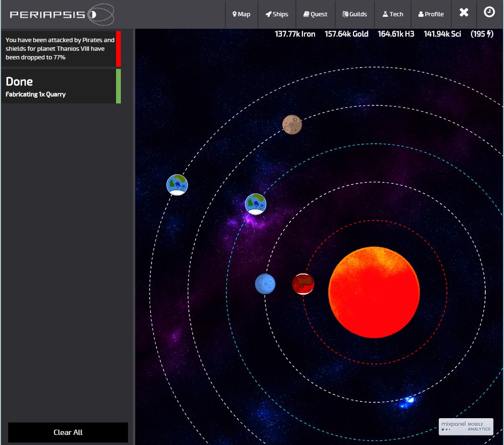Open the Map view
Viewport: 504px width, 445px height.
tap(242, 14)
